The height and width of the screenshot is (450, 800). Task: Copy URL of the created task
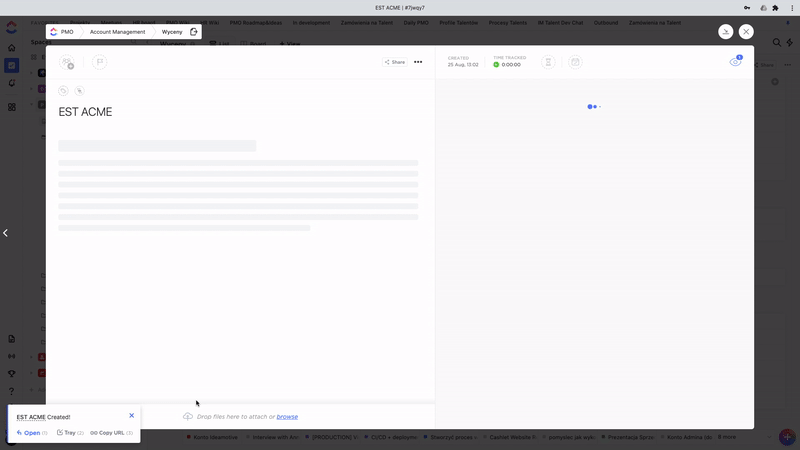pyautogui.click(x=111, y=433)
